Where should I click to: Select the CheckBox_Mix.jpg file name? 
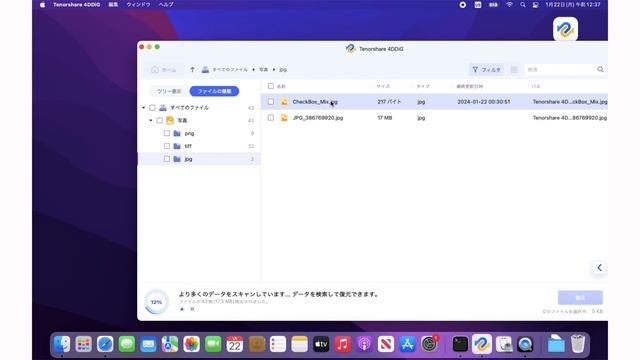(315, 102)
